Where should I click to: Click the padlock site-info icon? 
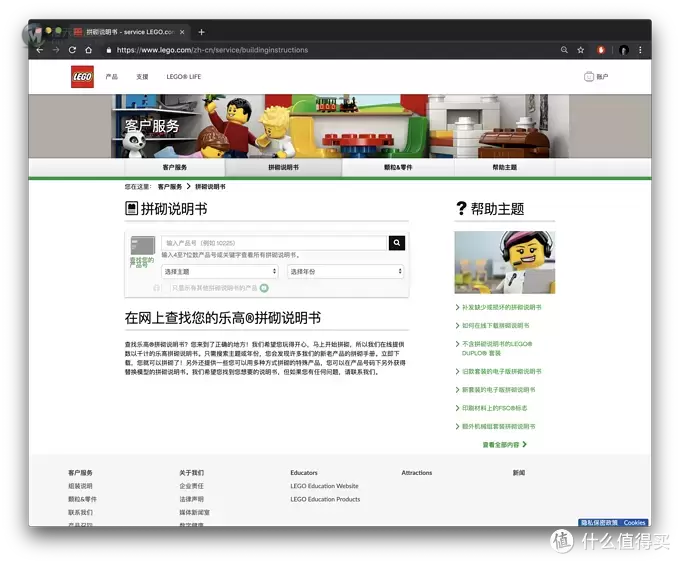109,50
